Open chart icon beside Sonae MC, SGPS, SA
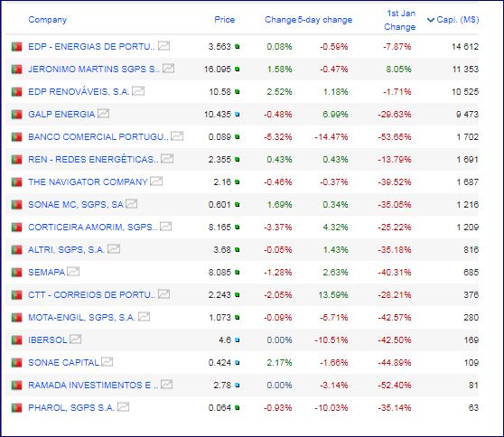The width and height of the screenshot is (504, 437). click(x=132, y=204)
